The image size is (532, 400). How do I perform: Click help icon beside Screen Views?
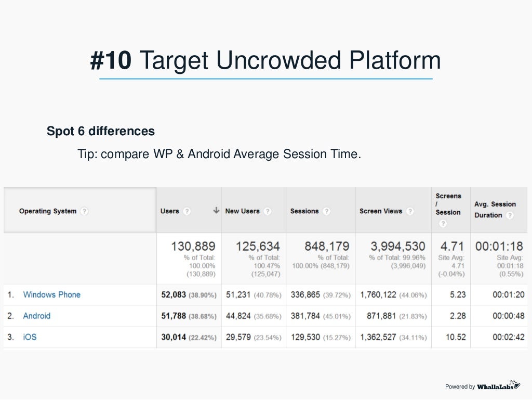tap(410, 211)
